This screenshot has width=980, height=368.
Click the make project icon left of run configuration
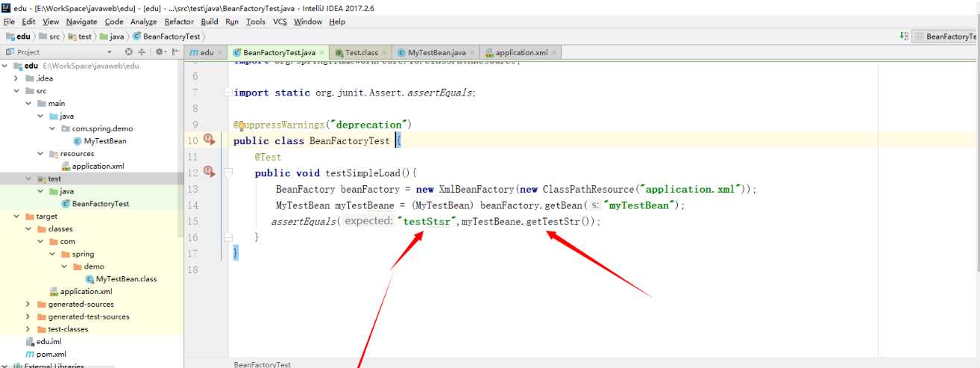pyautogui.click(x=904, y=36)
